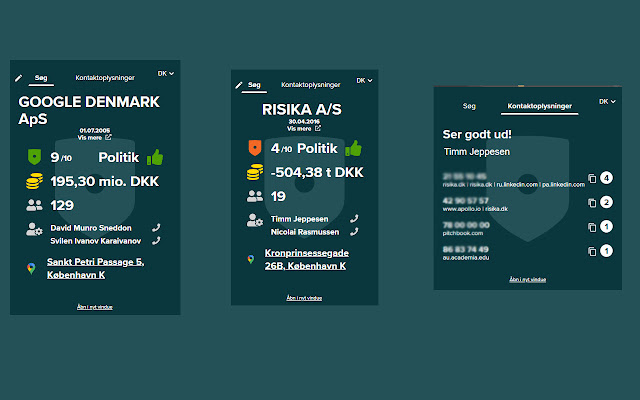Click the coins icon beside -504,38 t DKK

point(255,172)
